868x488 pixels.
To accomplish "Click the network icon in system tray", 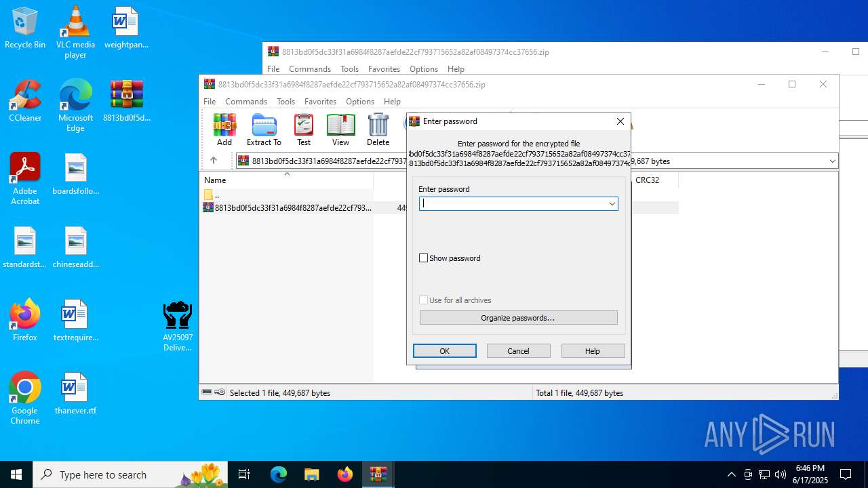I will (x=764, y=474).
